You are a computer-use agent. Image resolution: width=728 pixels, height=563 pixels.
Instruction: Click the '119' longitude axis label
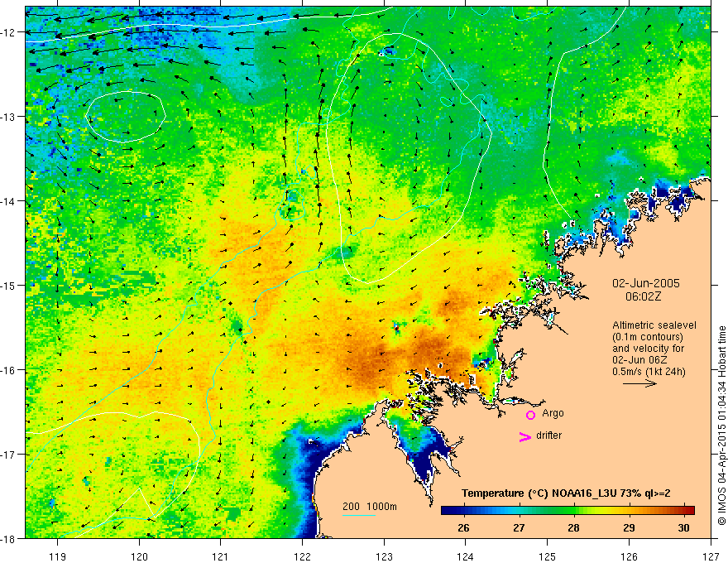coord(58,556)
